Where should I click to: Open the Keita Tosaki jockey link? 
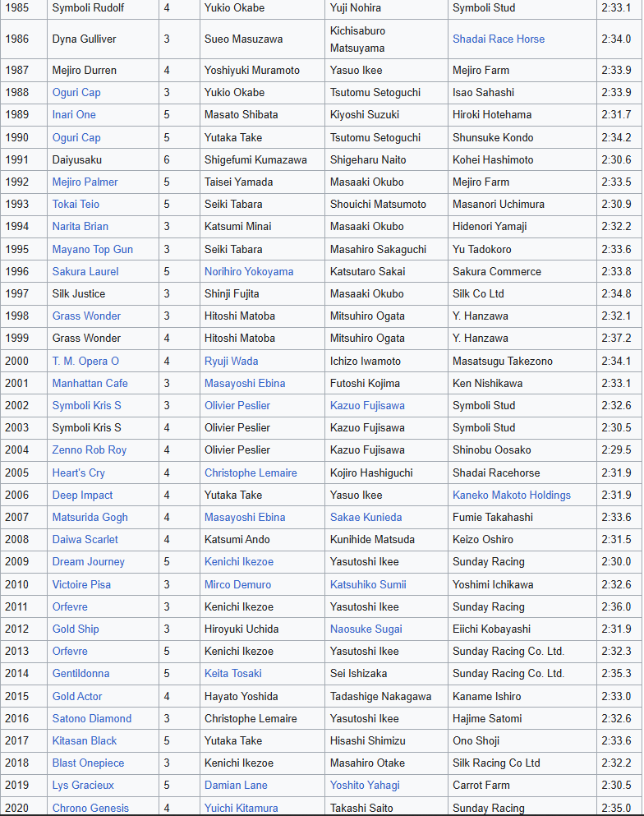[x=233, y=673]
